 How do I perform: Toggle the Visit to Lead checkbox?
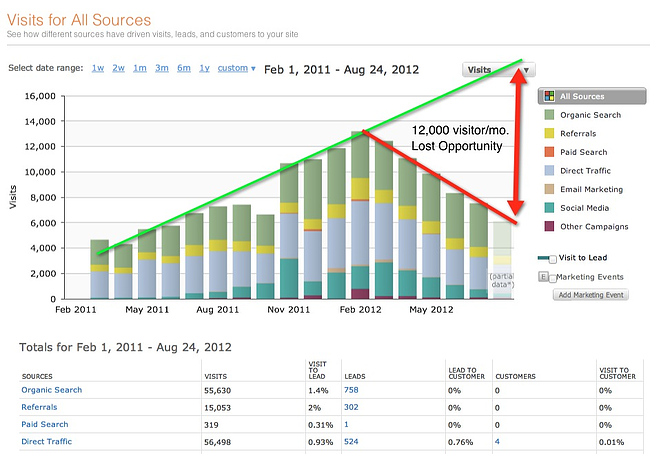pyautogui.click(x=553, y=260)
